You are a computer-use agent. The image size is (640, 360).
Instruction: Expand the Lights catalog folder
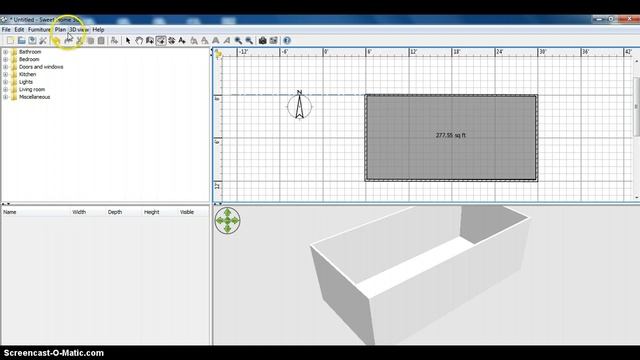pyautogui.click(x=6, y=82)
